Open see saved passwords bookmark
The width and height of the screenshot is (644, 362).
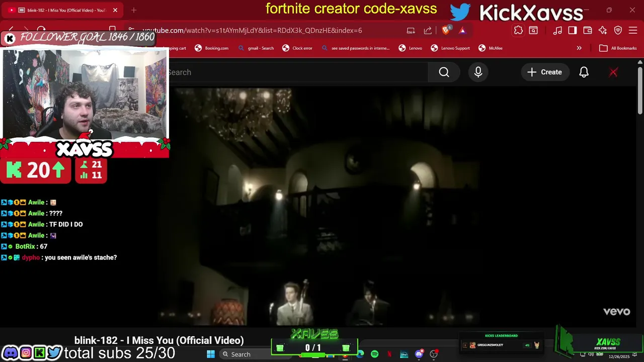355,48
